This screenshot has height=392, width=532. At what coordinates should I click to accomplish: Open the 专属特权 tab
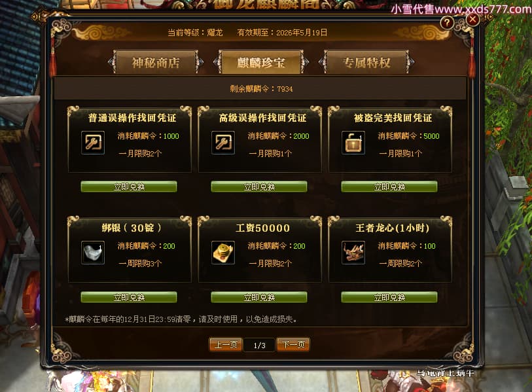(366, 62)
